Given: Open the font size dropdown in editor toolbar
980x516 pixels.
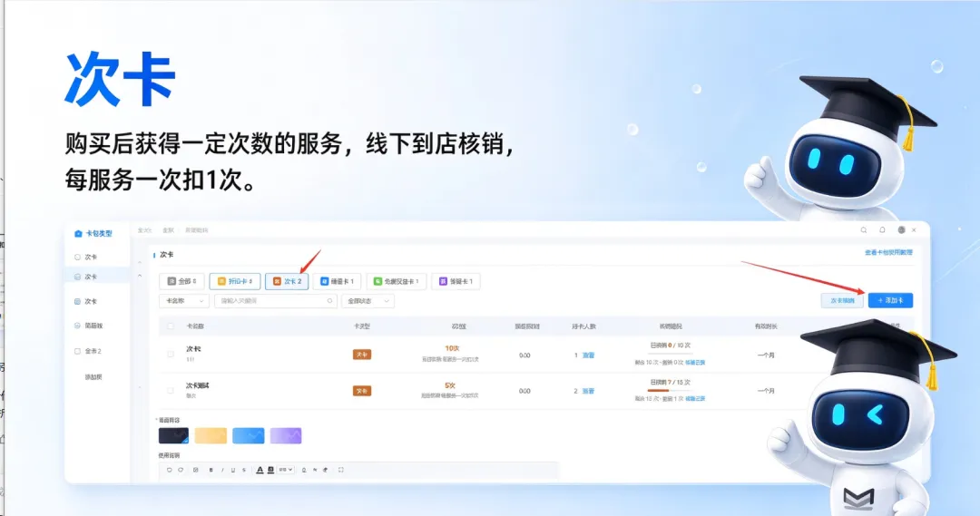Looking at the screenshot, I should [x=286, y=470].
